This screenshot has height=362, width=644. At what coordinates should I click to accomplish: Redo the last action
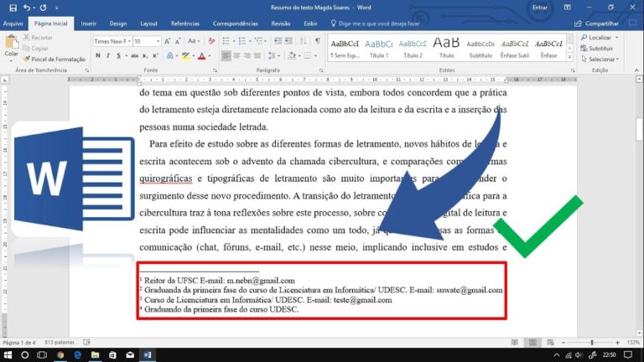43,8
